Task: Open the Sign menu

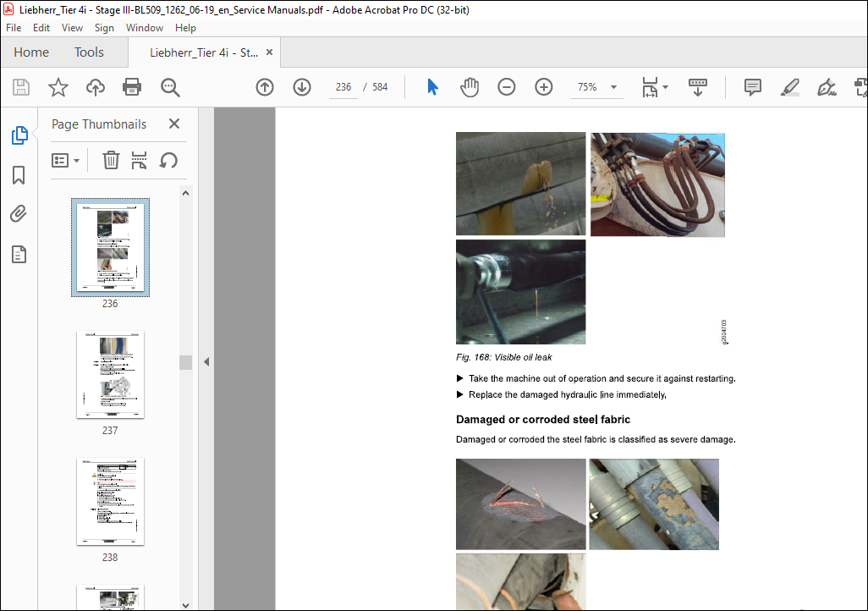Action: coord(104,28)
